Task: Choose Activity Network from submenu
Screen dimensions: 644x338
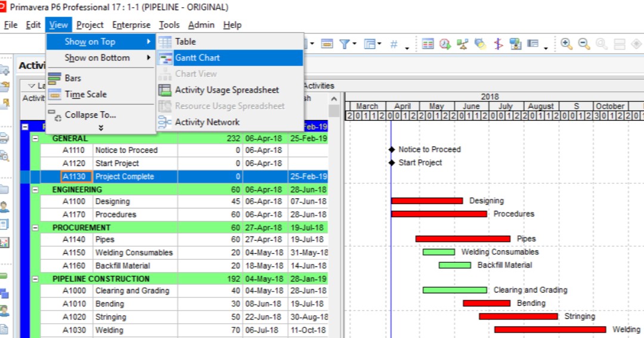Action: pos(230,122)
